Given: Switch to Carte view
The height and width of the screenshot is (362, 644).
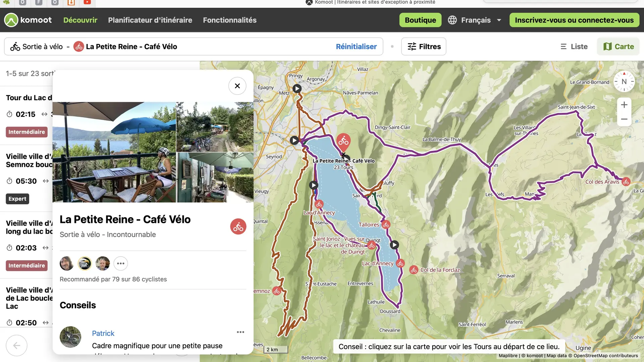Looking at the screenshot, I should click(x=618, y=47).
